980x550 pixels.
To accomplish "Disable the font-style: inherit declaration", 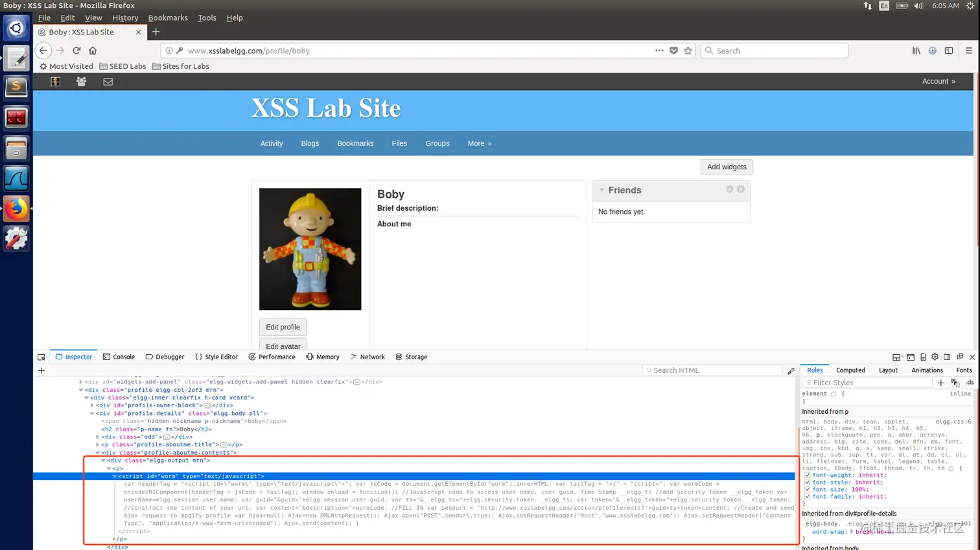I will (807, 483).
